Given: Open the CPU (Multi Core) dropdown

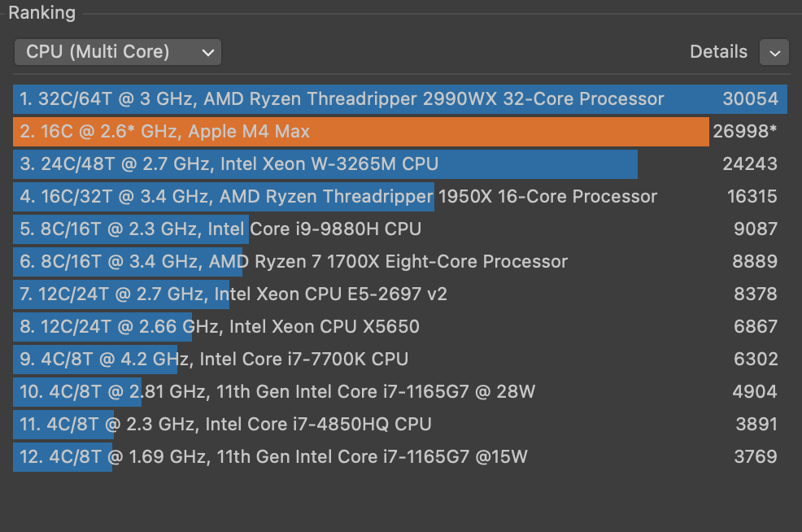Looking at the screenshot, I should [x=118, y=52].
